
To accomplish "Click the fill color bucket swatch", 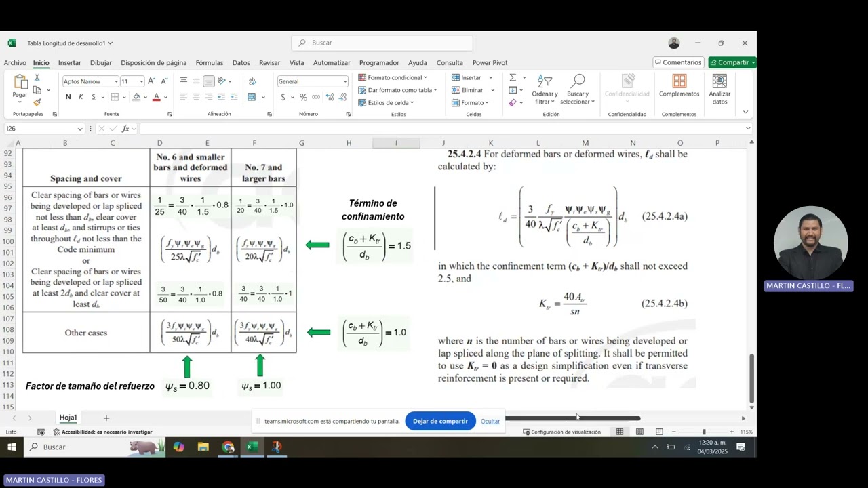I will pyautogui.click(x=136, y=97).
